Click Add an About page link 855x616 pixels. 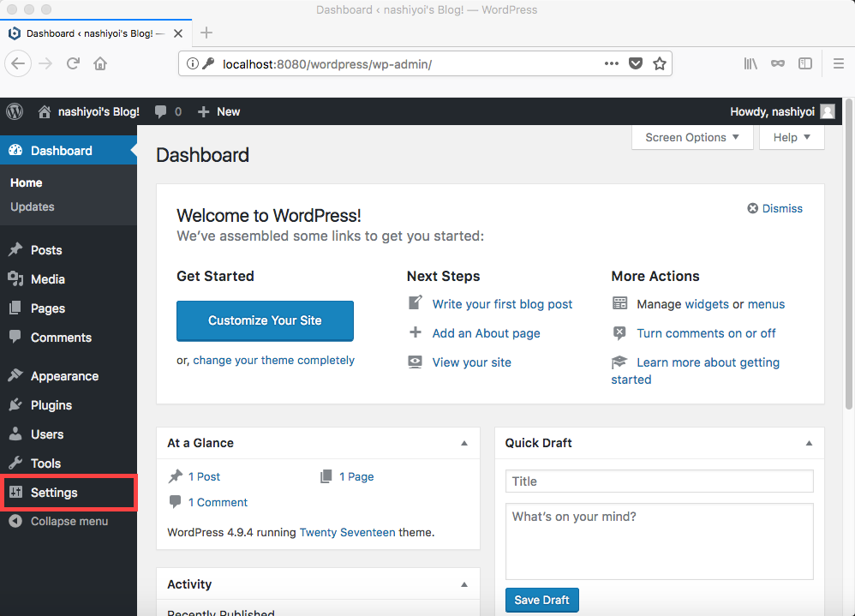coord(487,333)
